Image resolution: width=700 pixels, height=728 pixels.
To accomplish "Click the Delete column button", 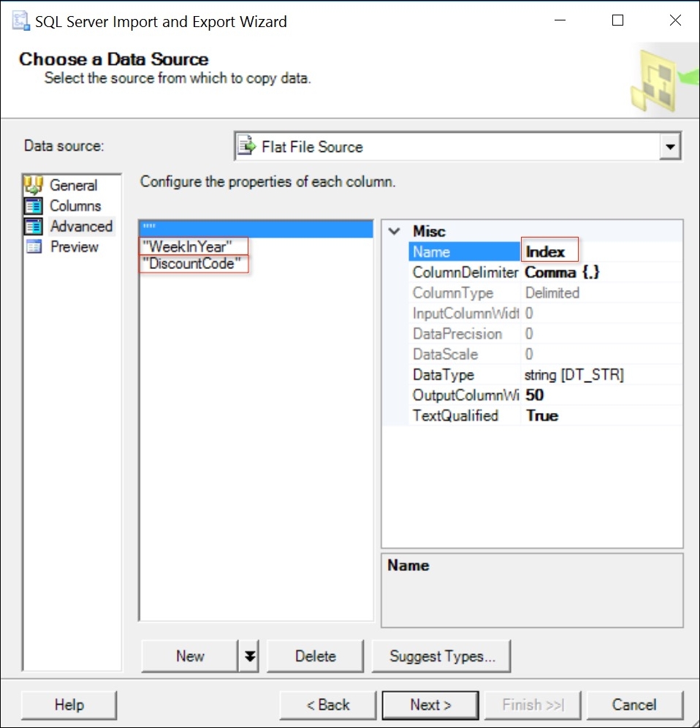I will coord(315,656).
